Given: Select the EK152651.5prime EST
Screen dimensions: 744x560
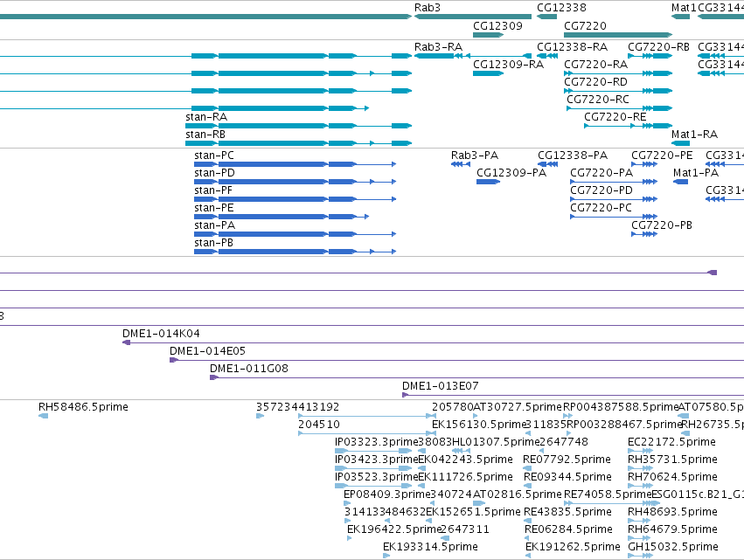Looking at the screenshot, I should coord(429,521).
